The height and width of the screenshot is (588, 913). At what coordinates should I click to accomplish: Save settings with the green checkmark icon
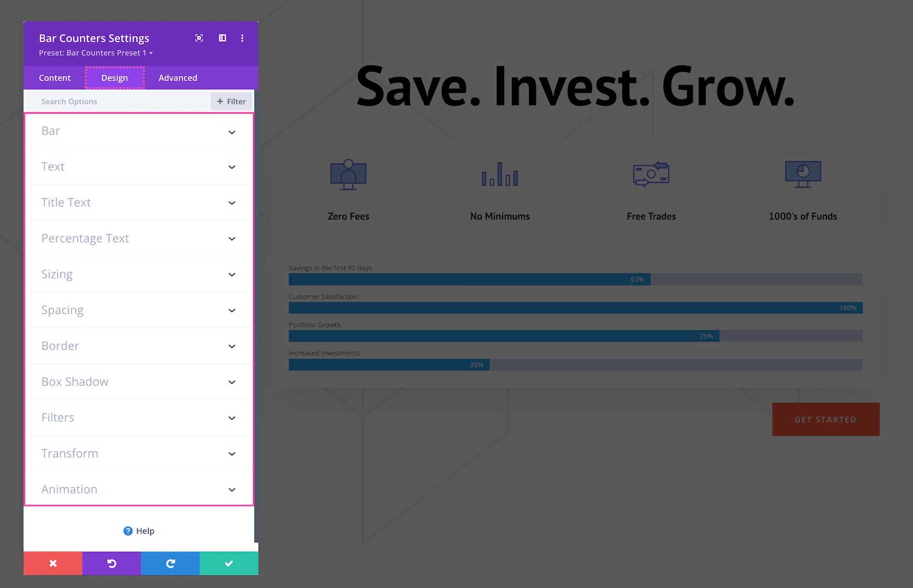click(x=229, y=563)
